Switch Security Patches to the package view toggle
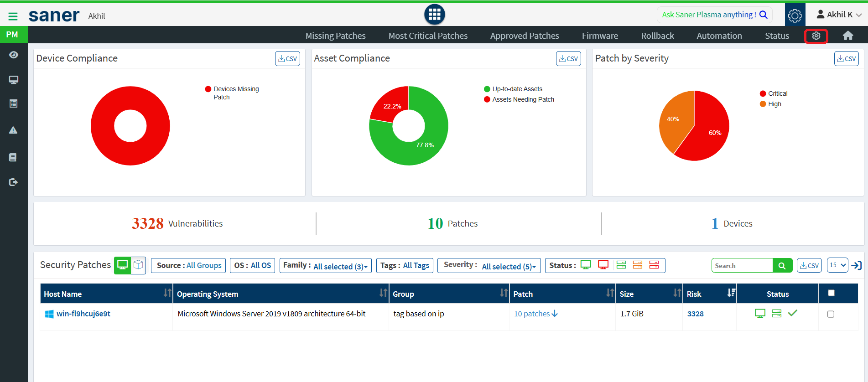868x382 pixels. pos(138,265)
